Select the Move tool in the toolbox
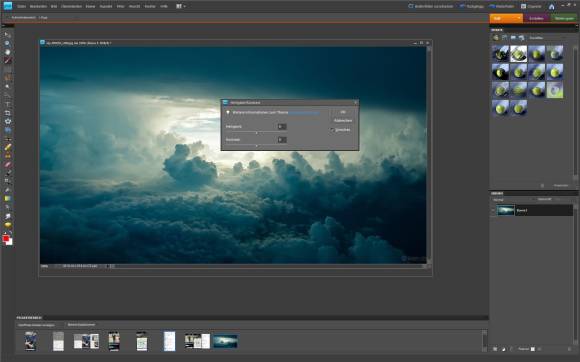This screenshot has width=580, height=362. pyautogui.click(x=7, y=35)
